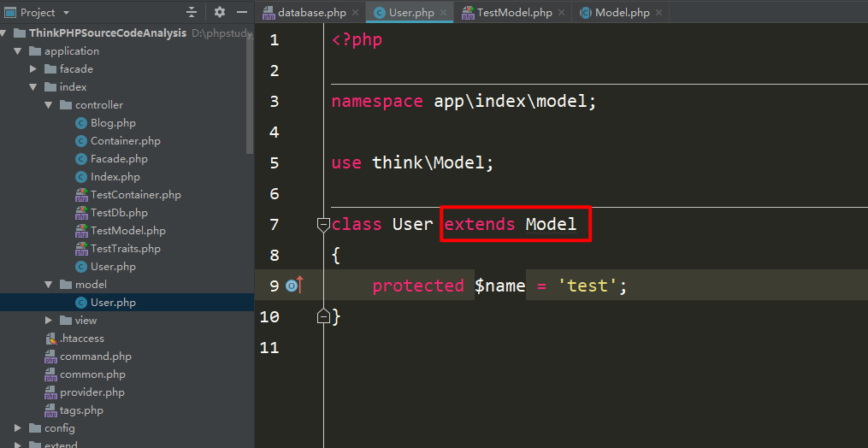
Task: Click the facade folder icon
Action: [x=50, y=69]
